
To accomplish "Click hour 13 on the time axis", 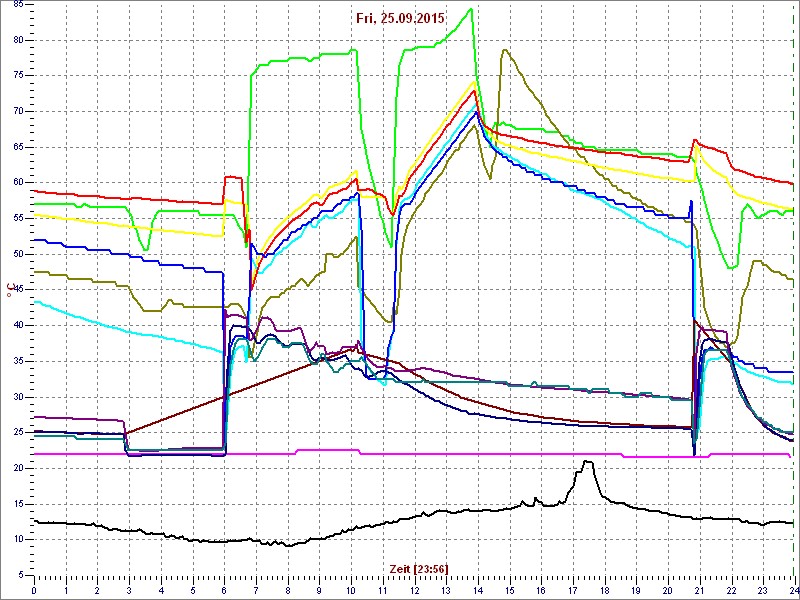I will (x=446, y=590).
